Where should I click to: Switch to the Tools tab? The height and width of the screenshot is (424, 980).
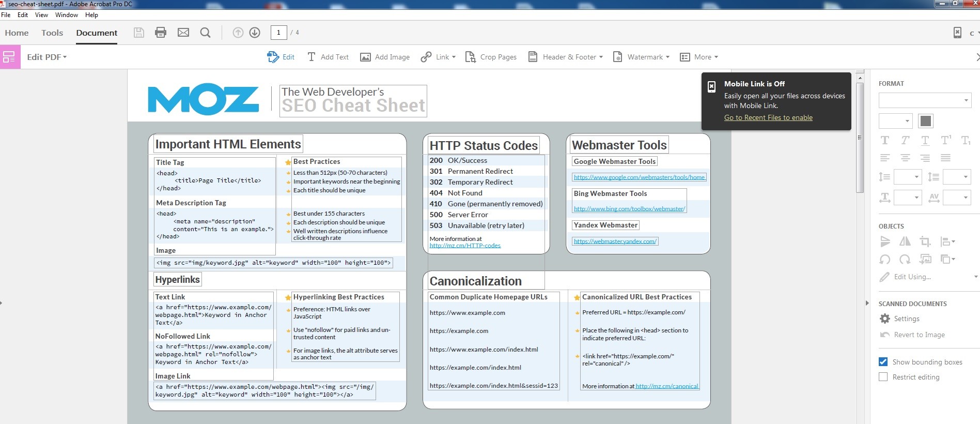[52, 33]
